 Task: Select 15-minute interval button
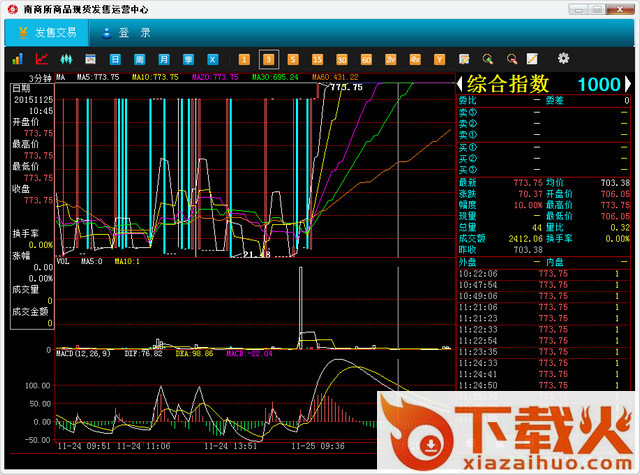pyautogui.click(x=318, y=60)
